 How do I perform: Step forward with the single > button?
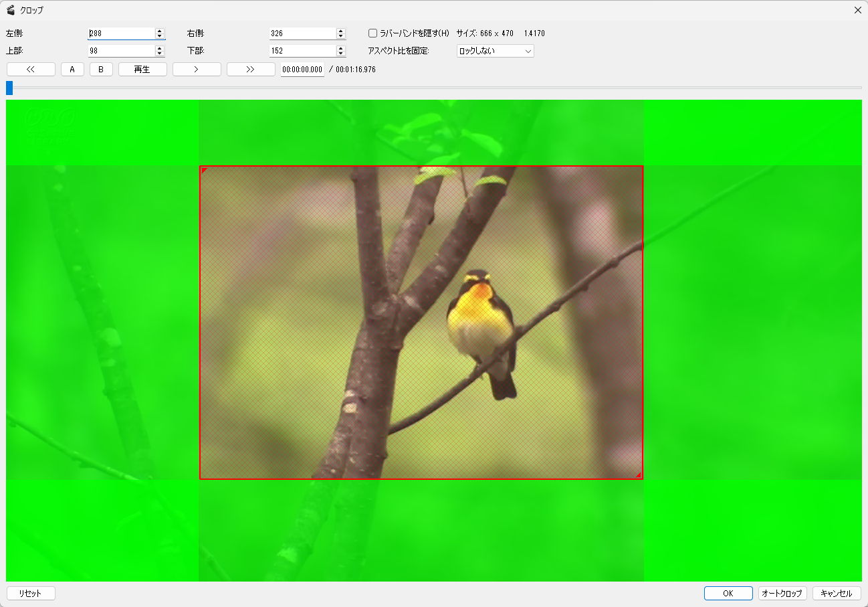coord(197,69)
